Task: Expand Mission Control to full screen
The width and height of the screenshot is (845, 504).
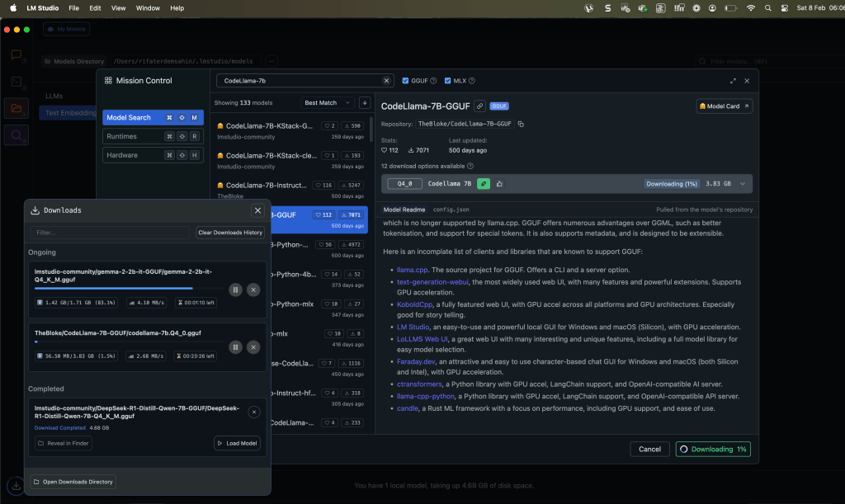Action: [733, 81]
